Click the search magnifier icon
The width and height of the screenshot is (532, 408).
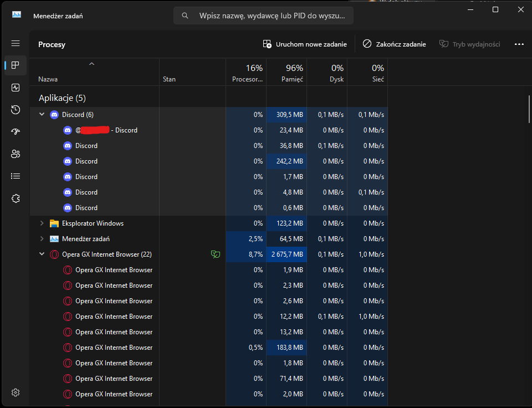185,16
